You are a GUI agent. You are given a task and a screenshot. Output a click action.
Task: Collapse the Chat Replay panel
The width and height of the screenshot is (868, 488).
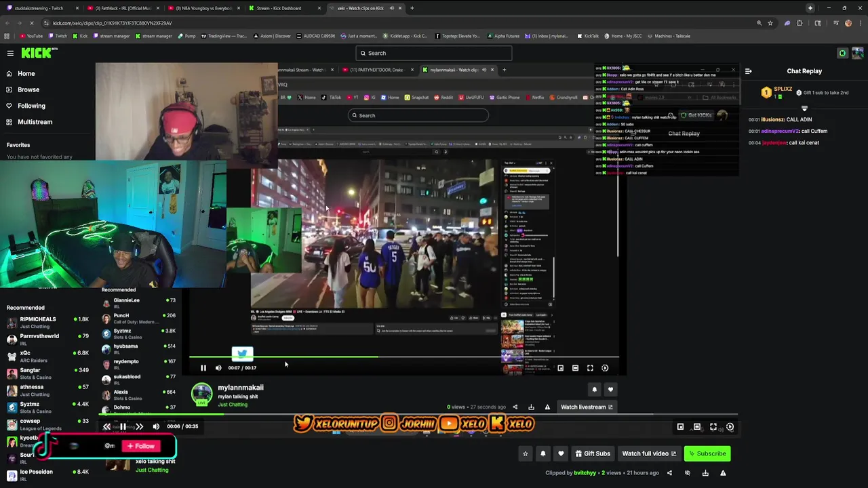coord(748,71)
